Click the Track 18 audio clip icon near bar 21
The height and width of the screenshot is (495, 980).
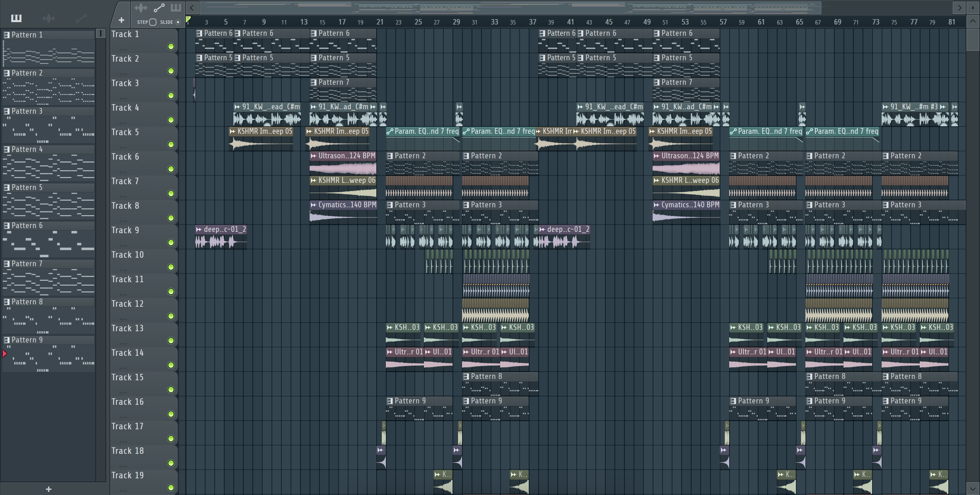pos(380,450)
